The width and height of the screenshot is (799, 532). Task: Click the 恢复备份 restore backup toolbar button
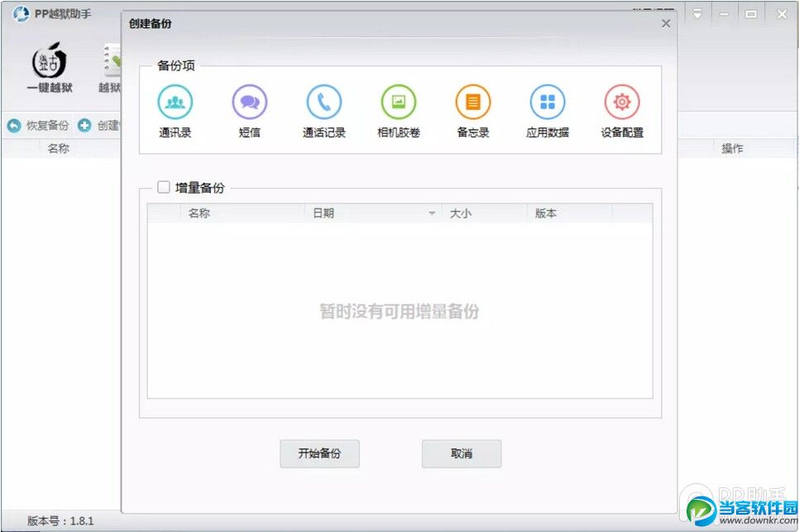pos(38,126)
